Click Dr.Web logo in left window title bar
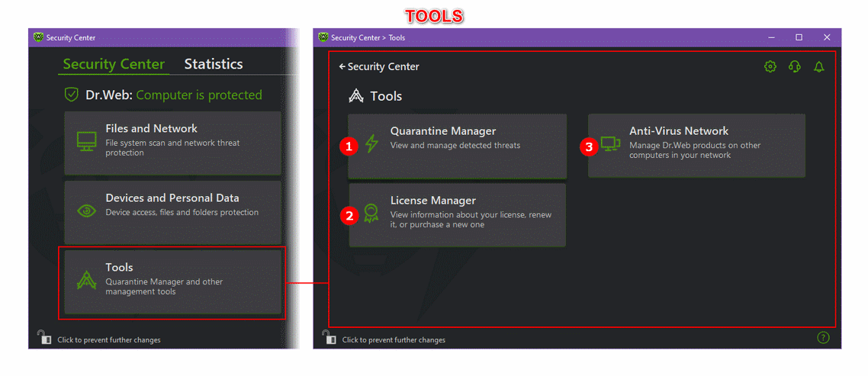 click(38, 37)
